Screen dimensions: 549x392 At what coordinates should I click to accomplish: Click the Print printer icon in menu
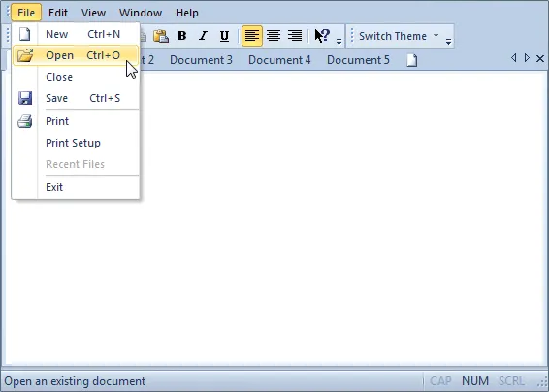click(25, 121)
